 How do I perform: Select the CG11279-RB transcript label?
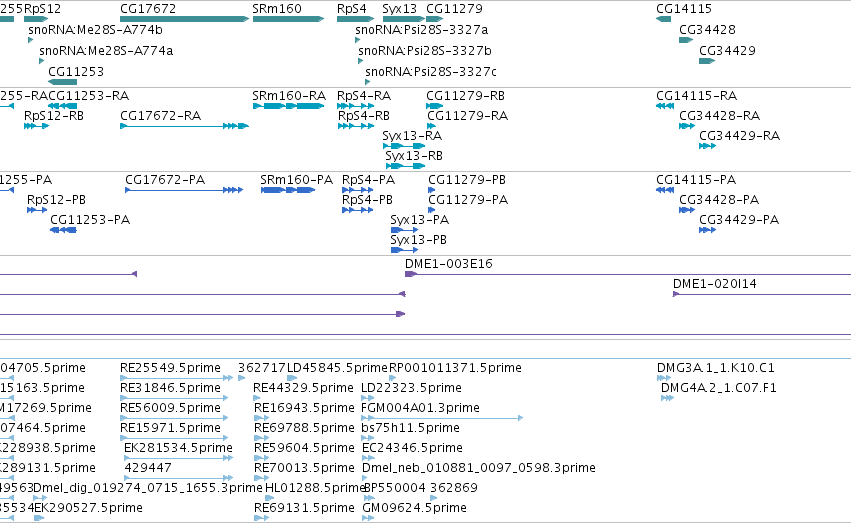pos(465,95)
